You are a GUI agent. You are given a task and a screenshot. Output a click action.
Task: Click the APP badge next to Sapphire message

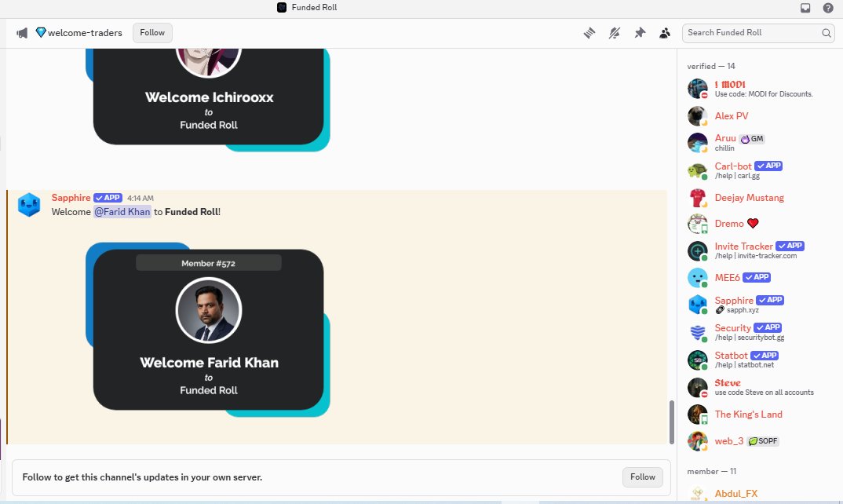[108, 197]
